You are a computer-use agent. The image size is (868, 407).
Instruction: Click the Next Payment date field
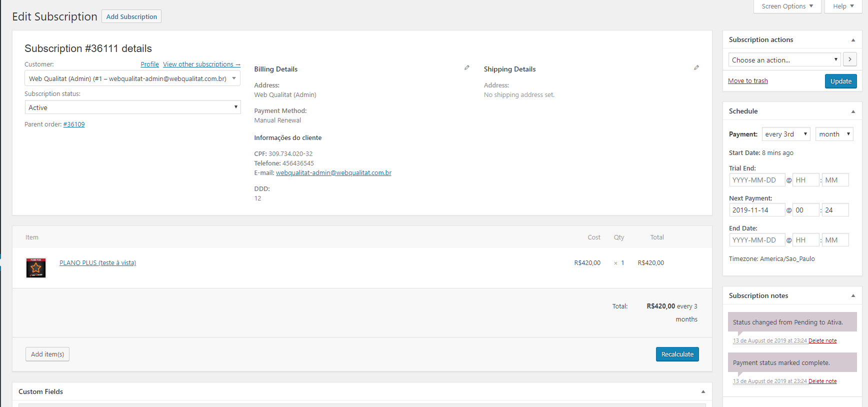756,210
